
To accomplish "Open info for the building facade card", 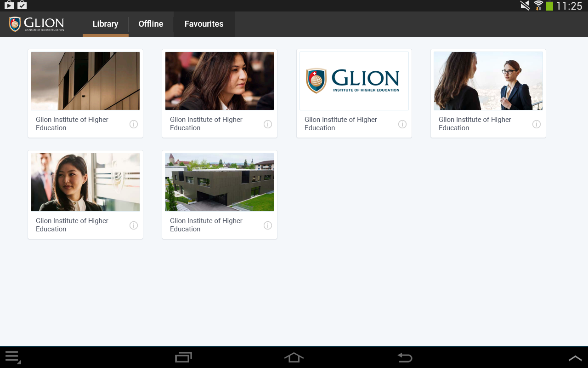I will click(134, 124).
